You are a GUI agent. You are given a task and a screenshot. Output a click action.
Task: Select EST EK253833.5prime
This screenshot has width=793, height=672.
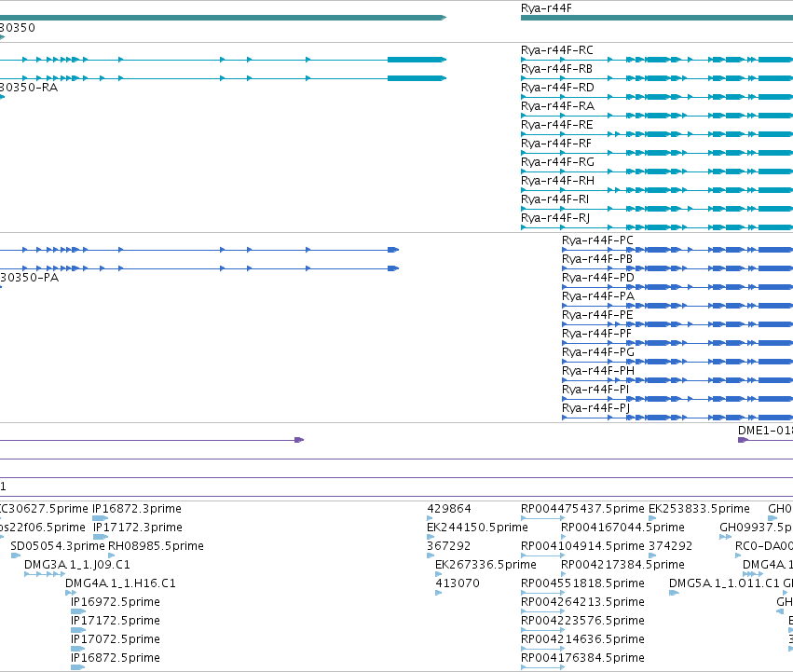[x=699, y=509]
